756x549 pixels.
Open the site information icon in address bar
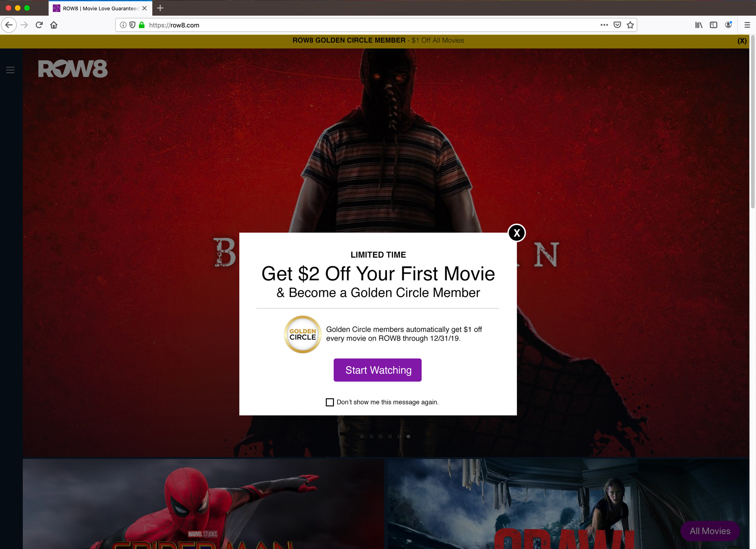pyautogui.click(x=123, y=25)
